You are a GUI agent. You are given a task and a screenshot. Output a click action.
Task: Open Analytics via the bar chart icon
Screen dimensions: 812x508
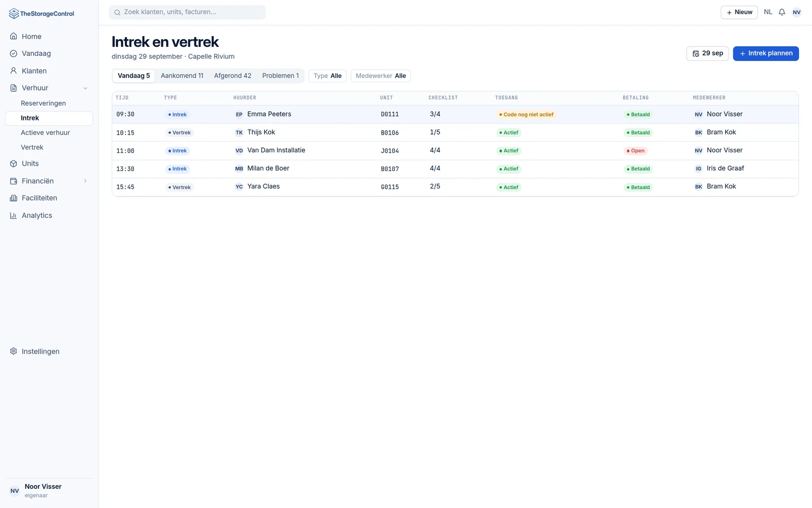[14, 215]
